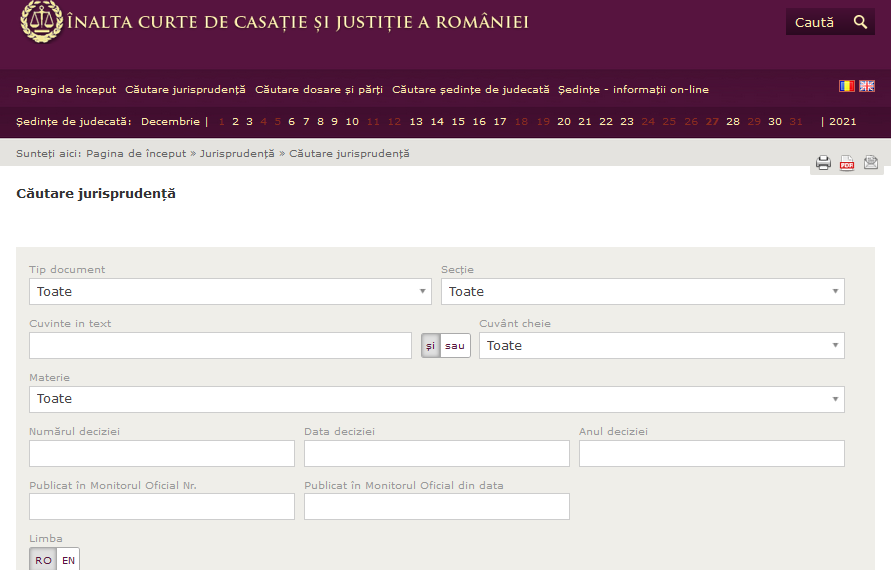Switch site to Romanian flag icon

coord(847,86)
